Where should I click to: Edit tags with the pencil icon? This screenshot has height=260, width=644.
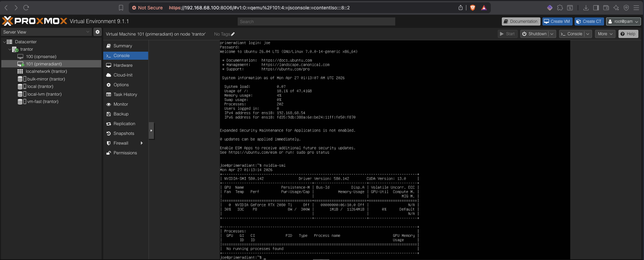[233, 34]
